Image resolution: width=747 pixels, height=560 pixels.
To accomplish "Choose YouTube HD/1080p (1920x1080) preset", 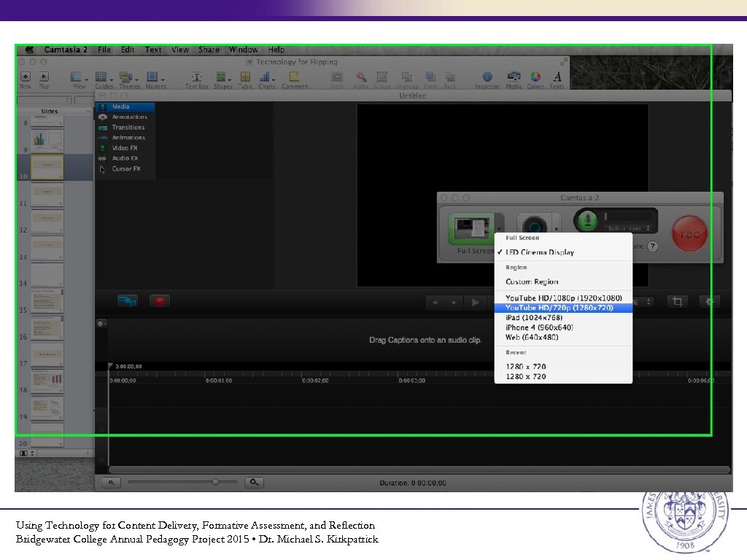I will [x=563, y=298].
